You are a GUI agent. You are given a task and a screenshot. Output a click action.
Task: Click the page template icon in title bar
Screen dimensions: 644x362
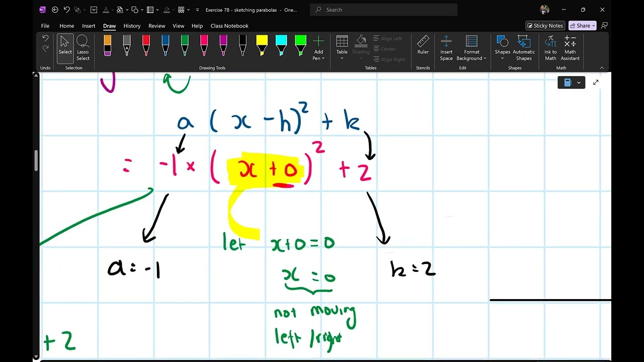click(x=94, y=10)
